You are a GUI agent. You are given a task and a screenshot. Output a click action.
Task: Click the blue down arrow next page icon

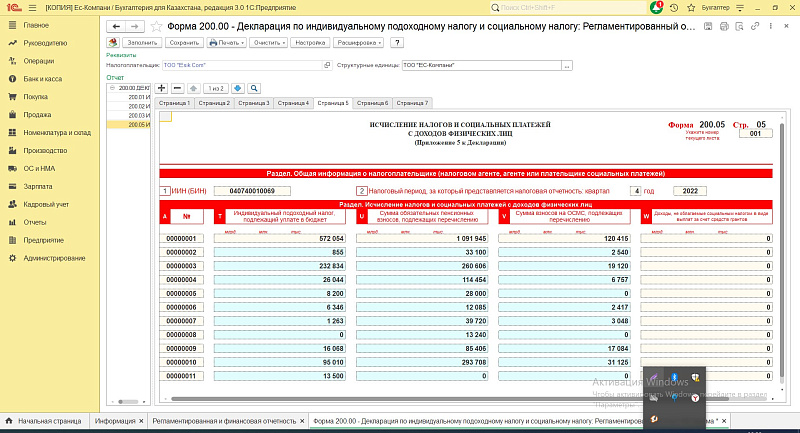click(238, 88)
